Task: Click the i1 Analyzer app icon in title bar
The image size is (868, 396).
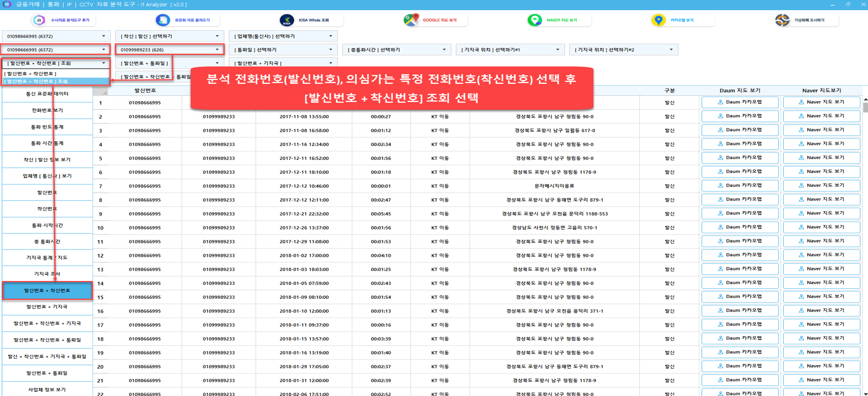Action: 7,4
